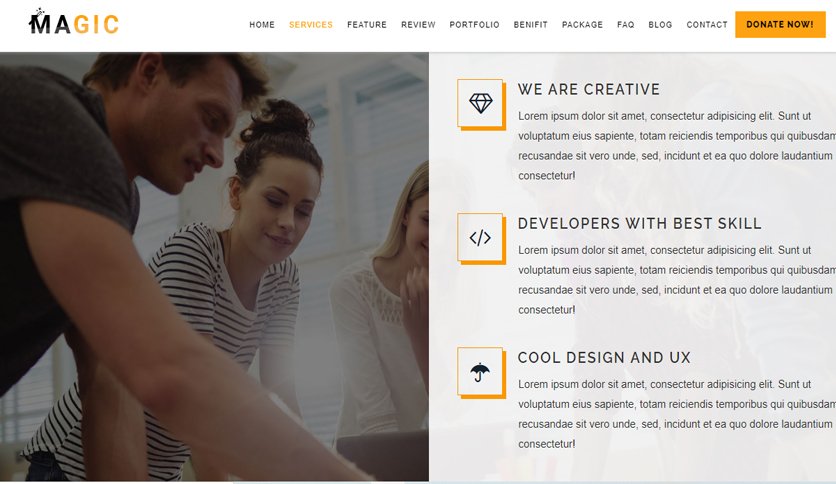
Task: Click the Magic logo
Action: click(x=74, y=23)
